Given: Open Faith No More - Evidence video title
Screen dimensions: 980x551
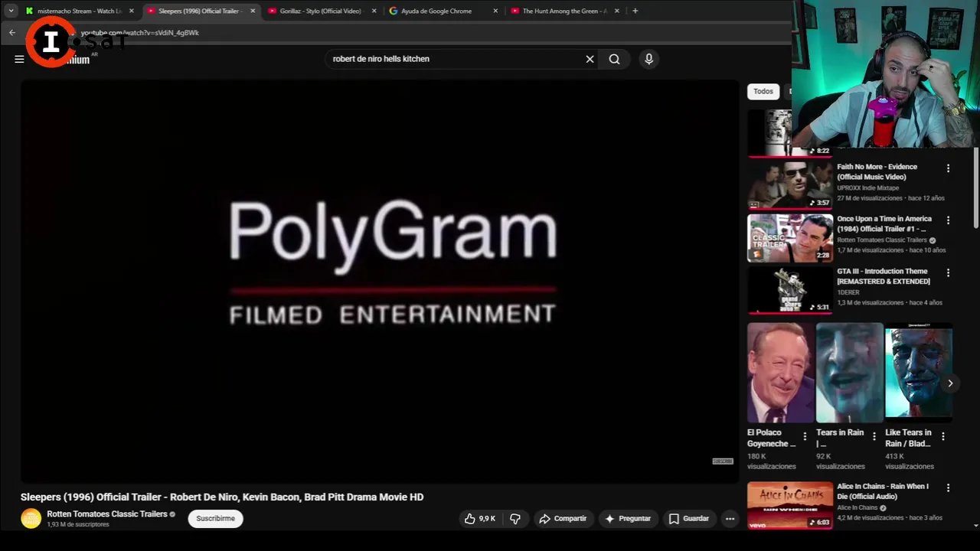Looking at the screenshot, I should [877, 171].
